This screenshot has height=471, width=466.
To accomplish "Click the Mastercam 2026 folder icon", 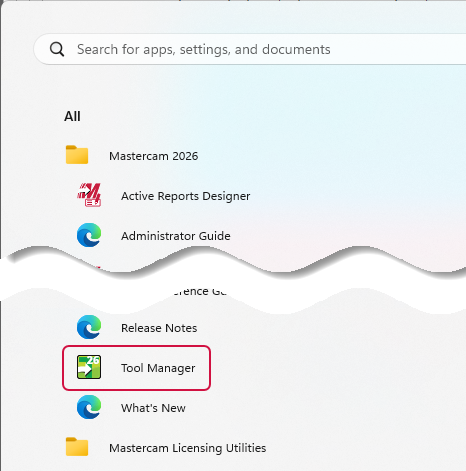I will 77,155.
